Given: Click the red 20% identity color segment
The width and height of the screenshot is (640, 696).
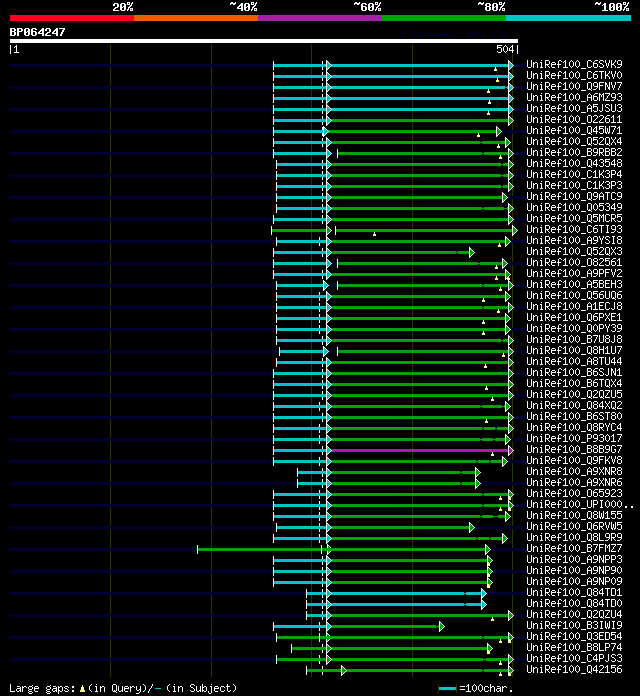Looking at the screenshot, I should point(72,18).
